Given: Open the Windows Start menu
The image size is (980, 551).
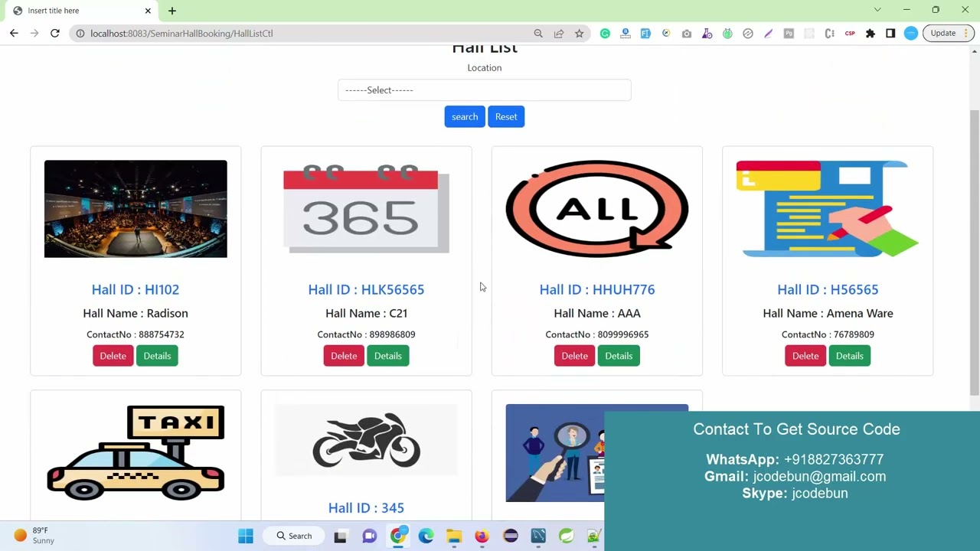Looking at the screenshot, I should (246, 536).
